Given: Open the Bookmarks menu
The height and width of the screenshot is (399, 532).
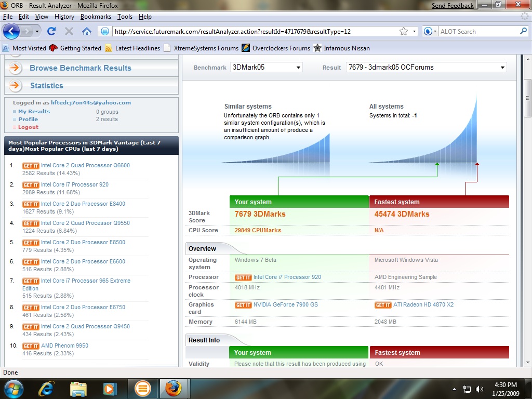Looking at the screenshot, I should pyautogui.click(x=96, y=17).
